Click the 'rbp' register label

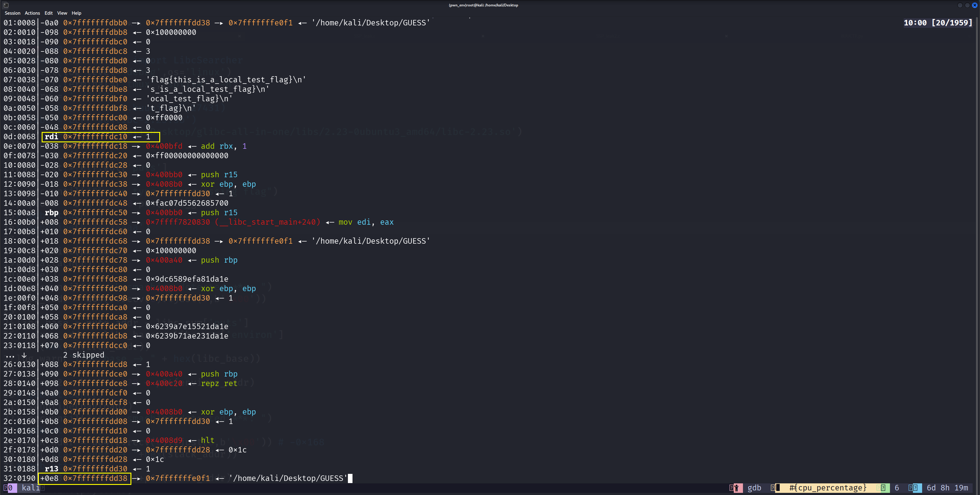[51, 212]
